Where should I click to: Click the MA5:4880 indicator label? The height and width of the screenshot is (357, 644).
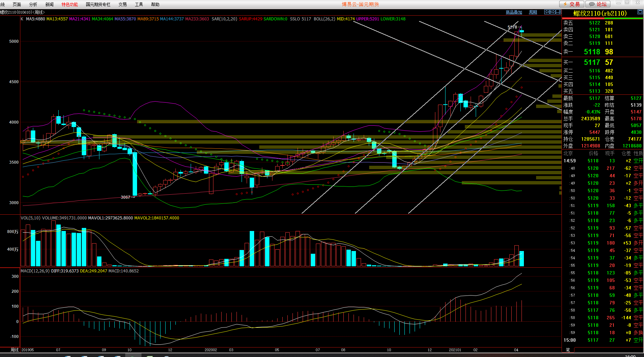pyautogui.click(x=35, y=19)
